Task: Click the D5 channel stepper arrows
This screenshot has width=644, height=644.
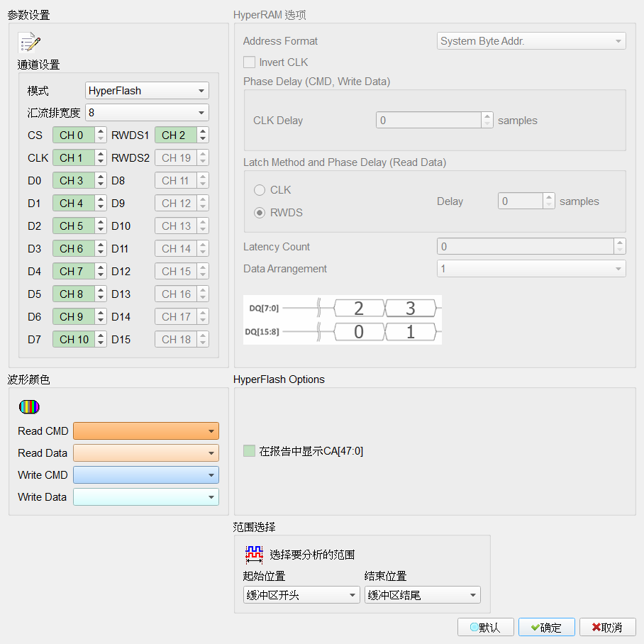Action: click(101, 294)
